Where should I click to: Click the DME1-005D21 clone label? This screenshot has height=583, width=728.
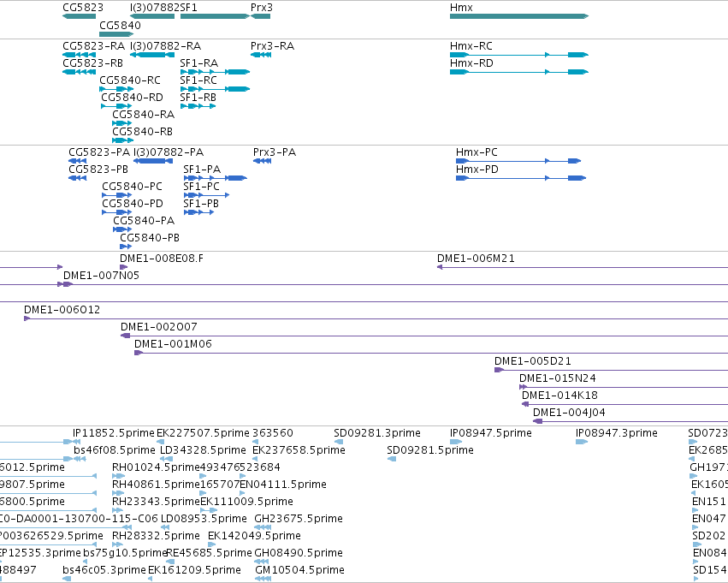tap(533, 362)
